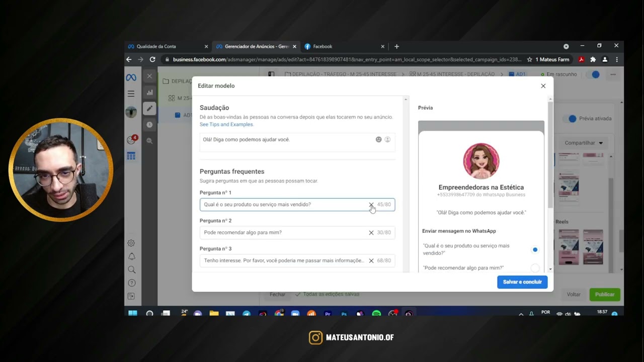
Task: Click the account profile avatar in sidebar
Action: [x=131, y=112]
